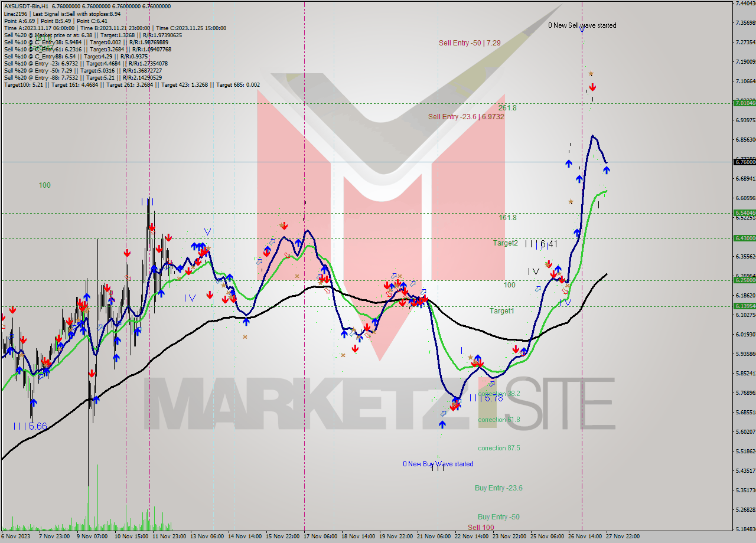Click the 'Buy Entry -50' label
Viewport: 756px width, 543px height.
(x=498, y=517)
